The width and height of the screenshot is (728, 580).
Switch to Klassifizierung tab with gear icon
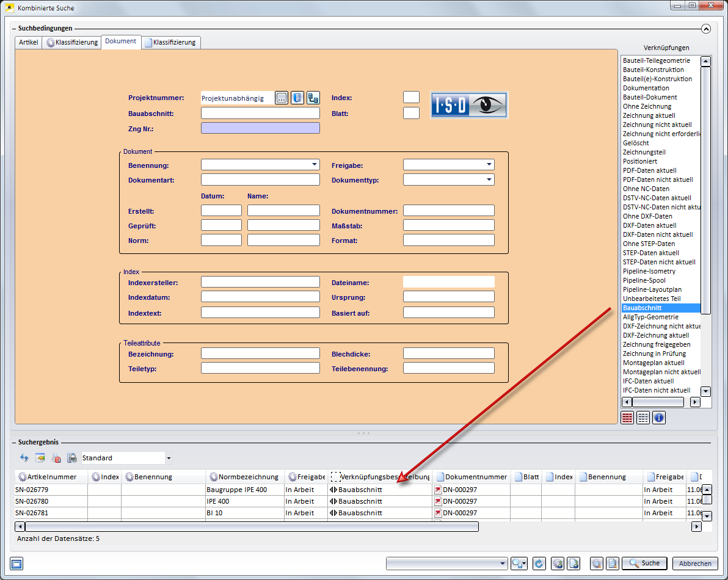72,42
